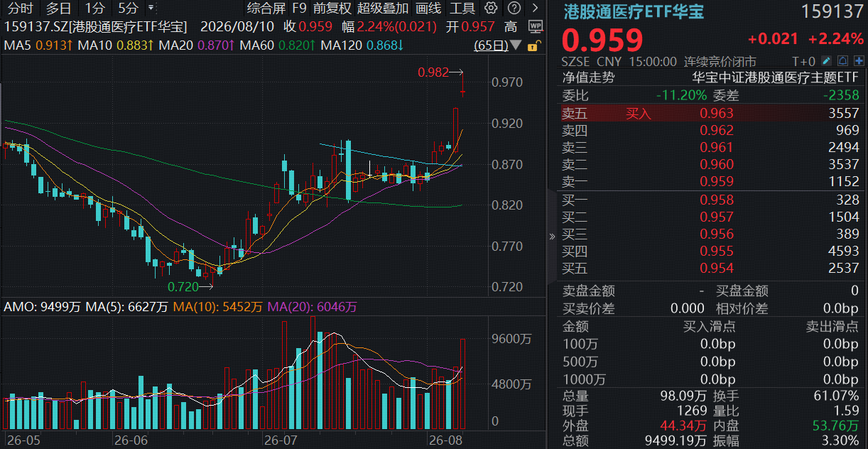Image resolution: width=868 pixels, height=449 pixels.
Task: Click the 净值走势 link
Action: 589,78
